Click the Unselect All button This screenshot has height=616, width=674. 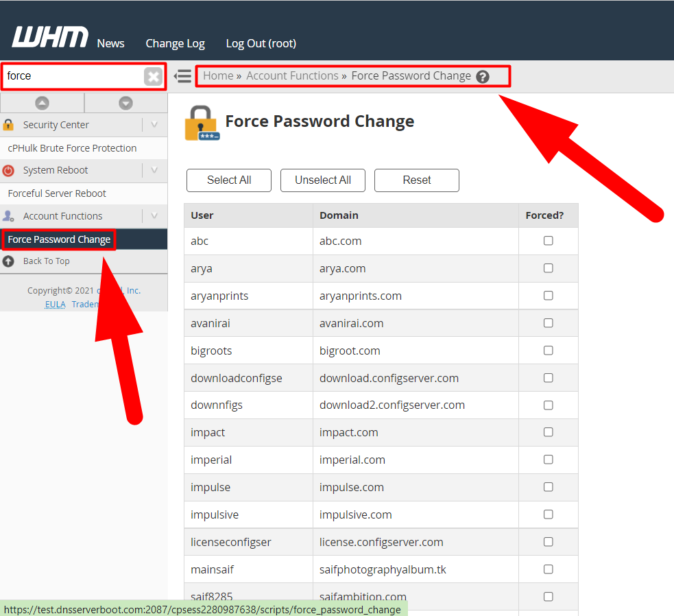point(323,180)
